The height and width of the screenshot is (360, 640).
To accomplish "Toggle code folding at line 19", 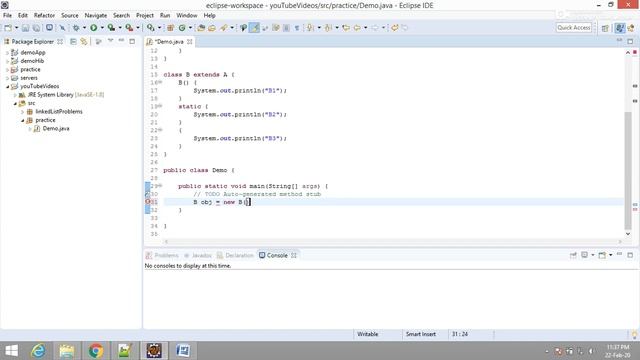I will pos(160,106).
